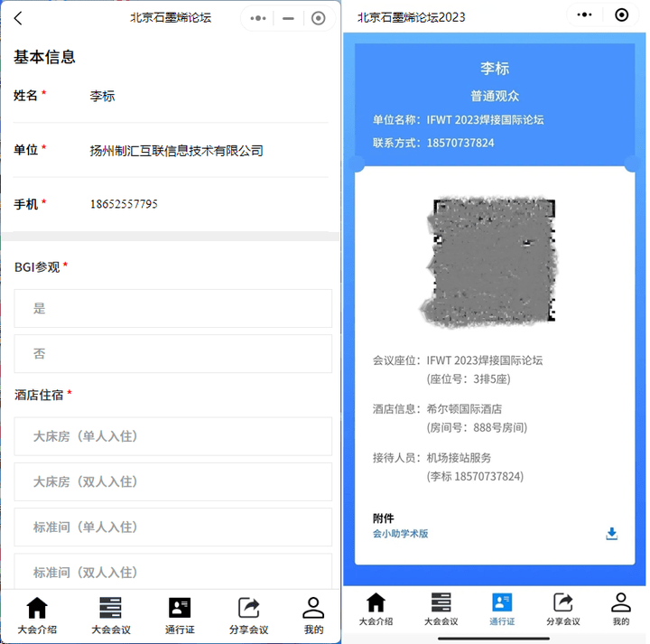Viewport: 650px width, 644px height.
Task: Tap the 机场接站服务 reception text
Action: click(459, 458)
